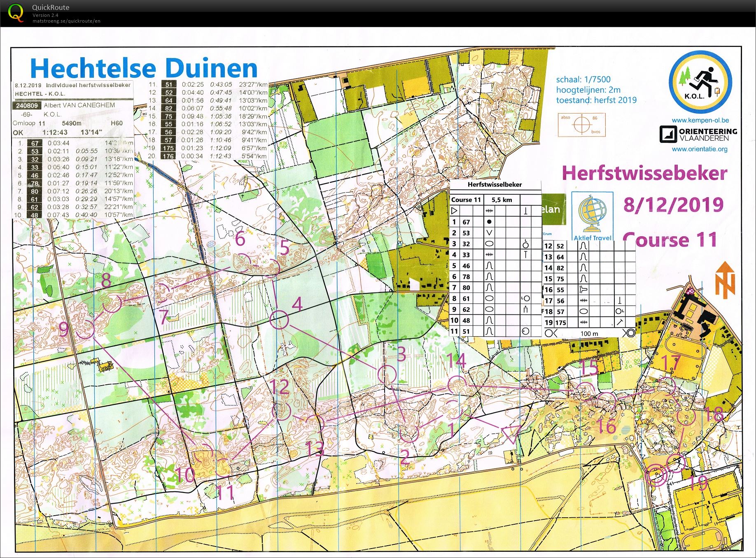Click split row 10 control 48
This screenshot has width=756, height=558.
(34, 215)
